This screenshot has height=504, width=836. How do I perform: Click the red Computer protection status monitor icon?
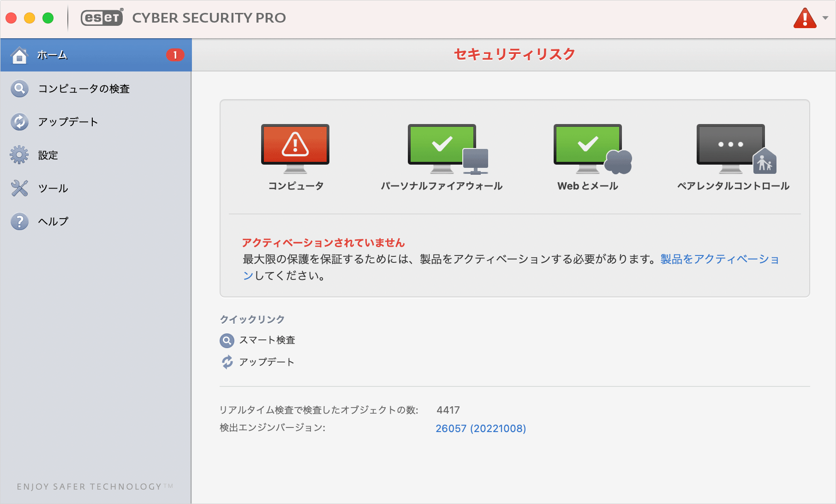click(x=295, y=148)
